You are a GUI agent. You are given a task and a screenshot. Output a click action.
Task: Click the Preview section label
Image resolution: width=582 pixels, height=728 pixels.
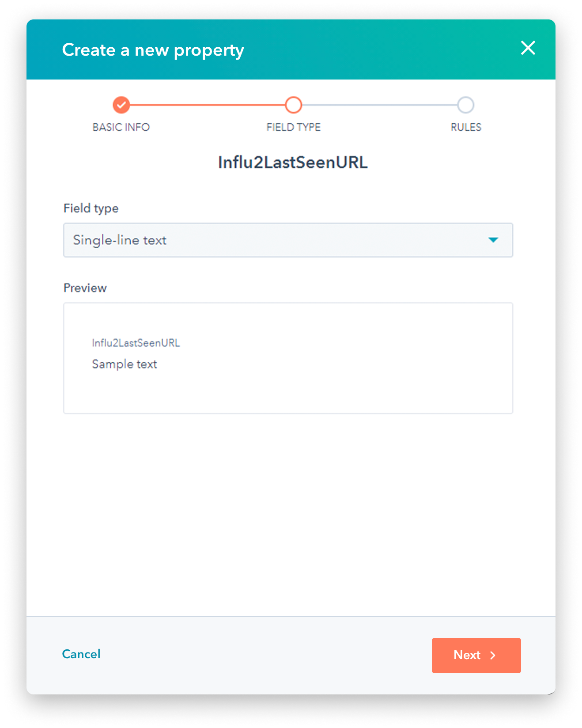pyautogui.click(x=85, y=288)
